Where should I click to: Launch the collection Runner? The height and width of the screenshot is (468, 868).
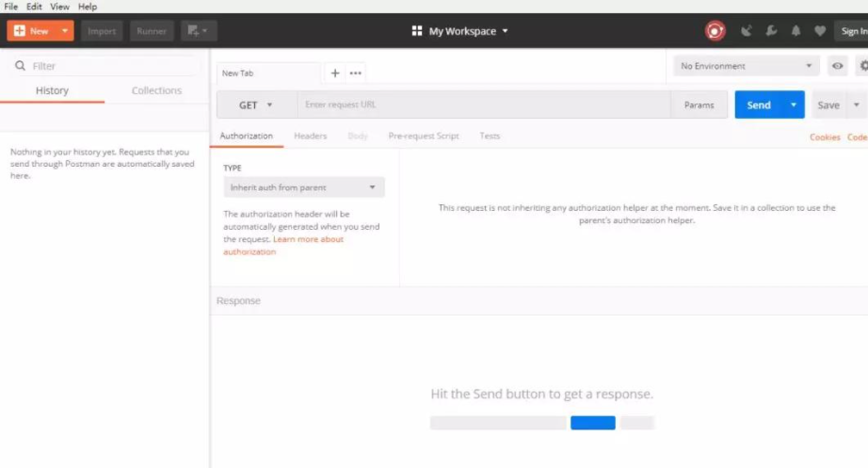click(x=152, y=31)
